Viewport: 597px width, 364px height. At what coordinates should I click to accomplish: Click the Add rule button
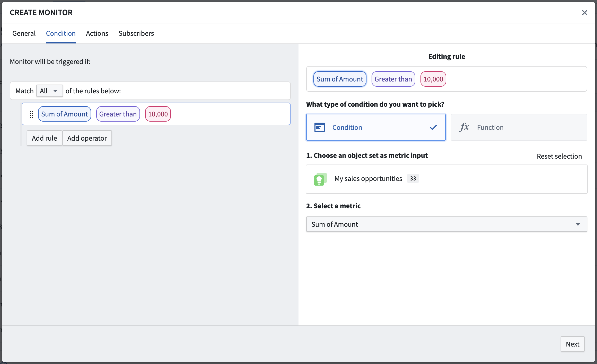(x=45, y=138)
